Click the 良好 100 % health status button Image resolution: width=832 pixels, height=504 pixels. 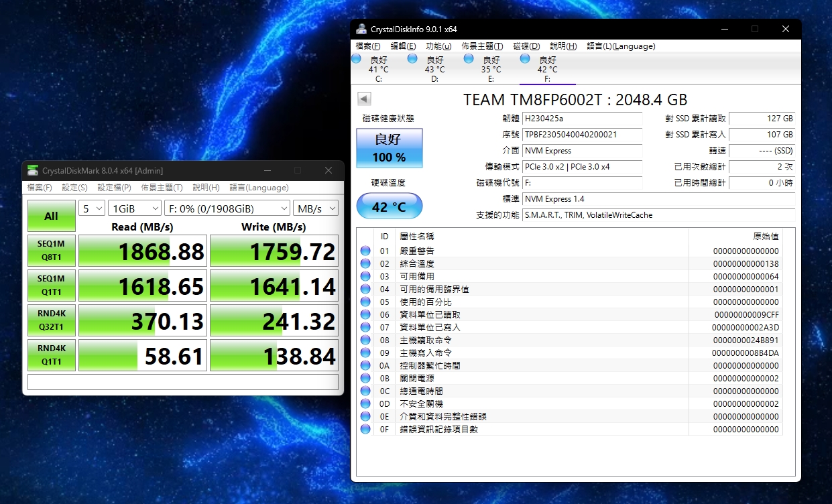390,148
